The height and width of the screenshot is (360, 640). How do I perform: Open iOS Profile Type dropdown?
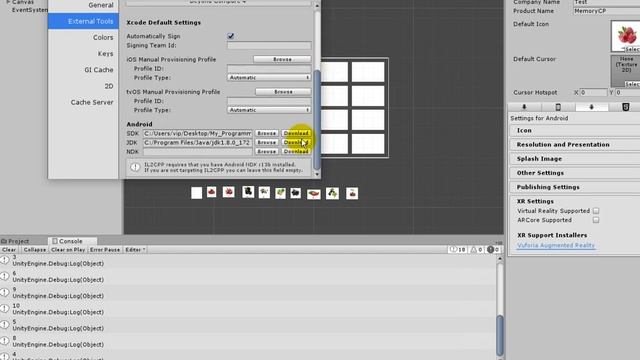(x=269, y=78)
